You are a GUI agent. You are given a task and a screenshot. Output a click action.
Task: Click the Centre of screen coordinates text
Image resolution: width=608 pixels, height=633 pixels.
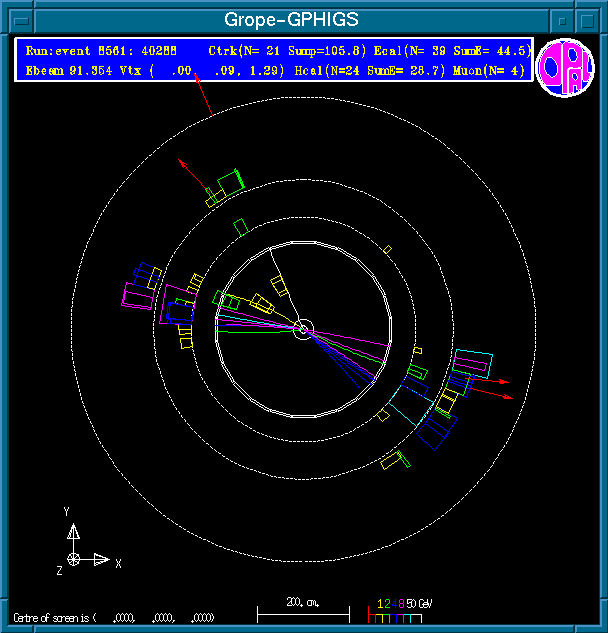click(x=113, y=617)
